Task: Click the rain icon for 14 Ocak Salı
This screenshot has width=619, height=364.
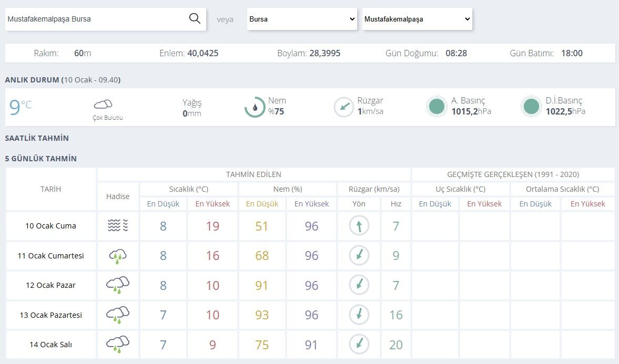Action: pos(118,345)
